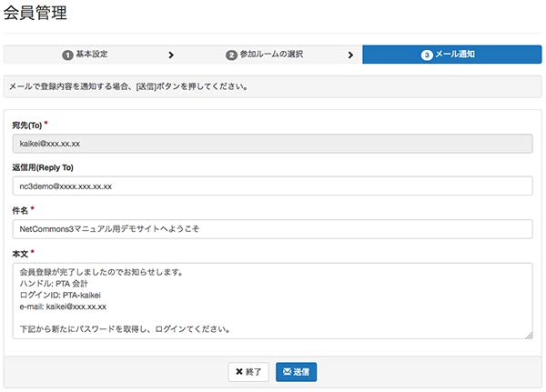Click the 送信 send button
546x392 pixels.
(x=296, y=372)
